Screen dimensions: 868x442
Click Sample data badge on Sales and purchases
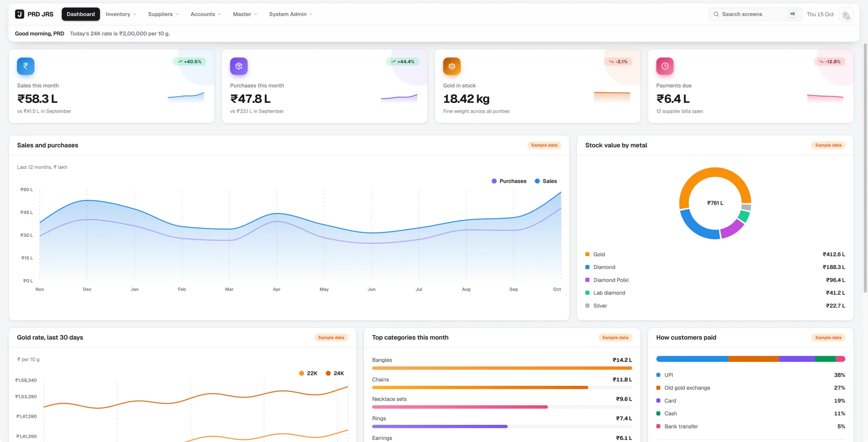click(544, 145)
